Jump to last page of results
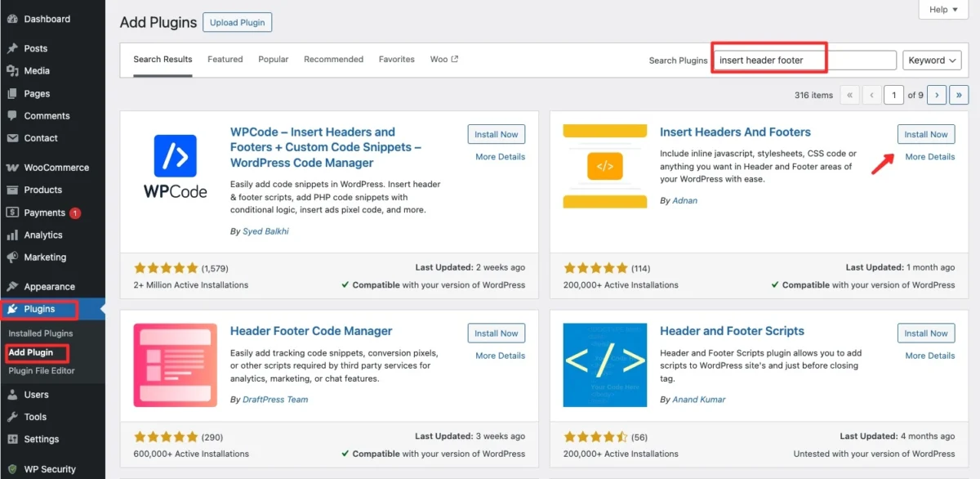This screenshot has height=479, width=980. point(960,96)
